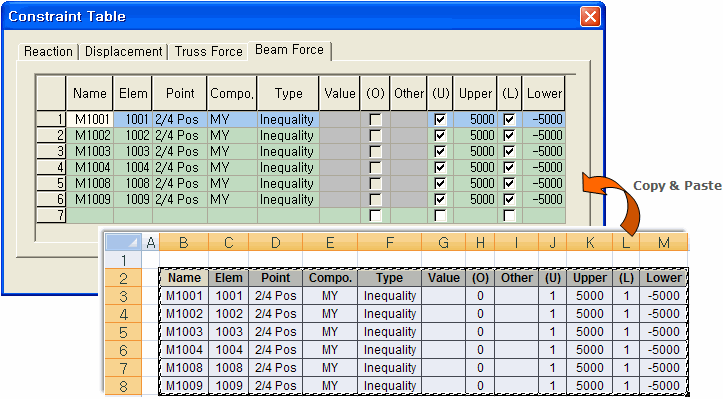Click the Type cell Inequality for M1008
723x399 pixels.
point(288,184)
